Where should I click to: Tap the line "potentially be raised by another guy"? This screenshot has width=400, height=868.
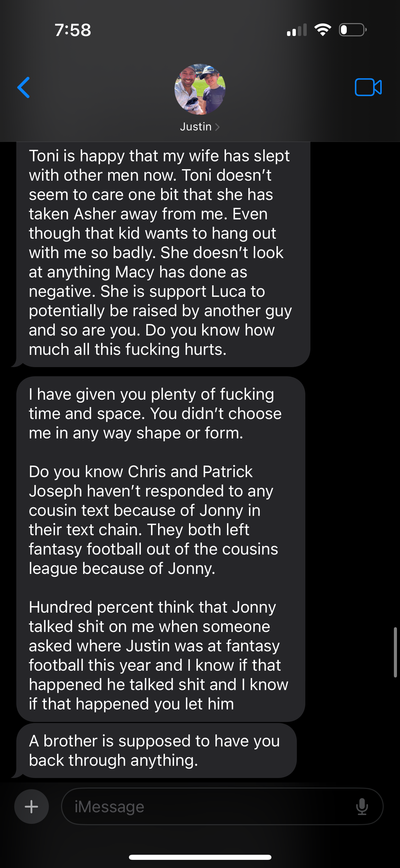coord(160,311)
